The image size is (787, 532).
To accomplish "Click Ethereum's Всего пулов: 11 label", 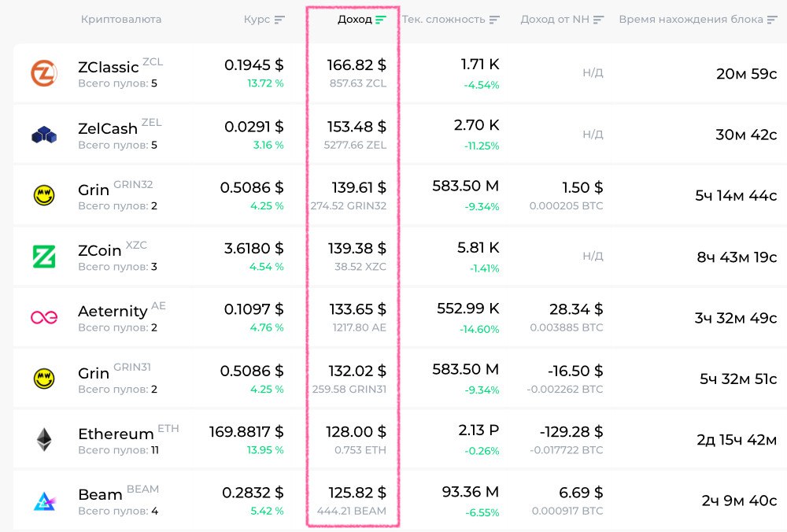I will point(119,450).
